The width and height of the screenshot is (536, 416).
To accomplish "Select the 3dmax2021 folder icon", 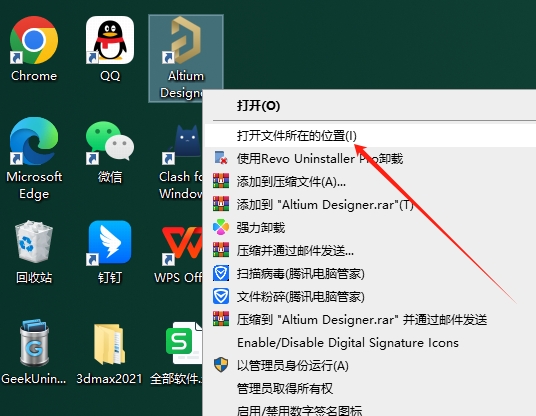I will (x=109, y=344).
